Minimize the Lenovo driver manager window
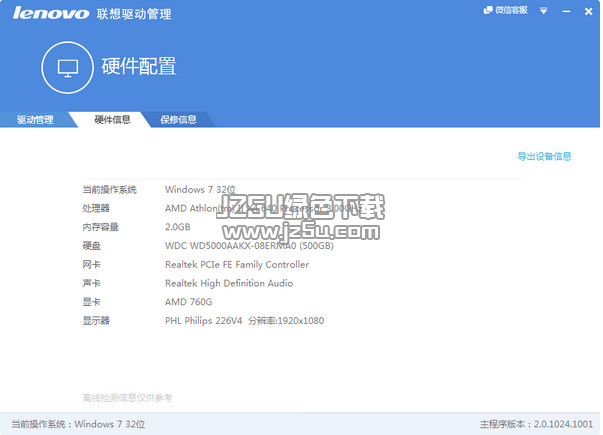Viewport: 603px width, 435px height. (566, 12)
